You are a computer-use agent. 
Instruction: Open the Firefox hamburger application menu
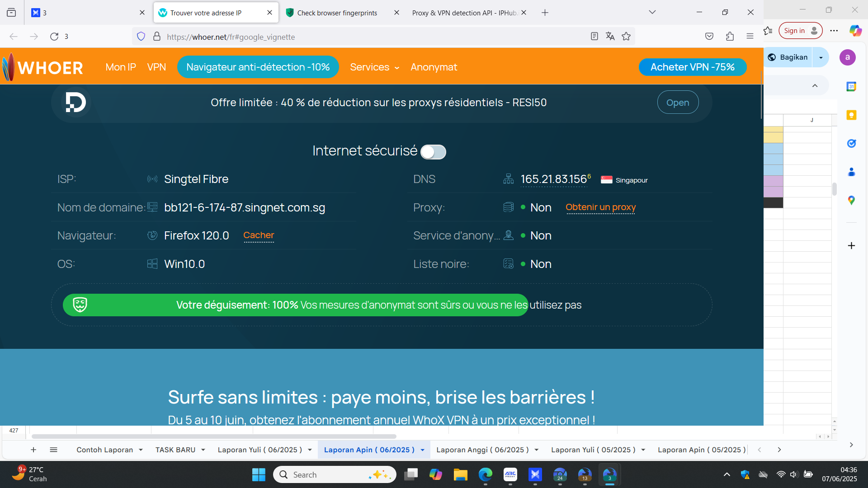click(750, 37)
